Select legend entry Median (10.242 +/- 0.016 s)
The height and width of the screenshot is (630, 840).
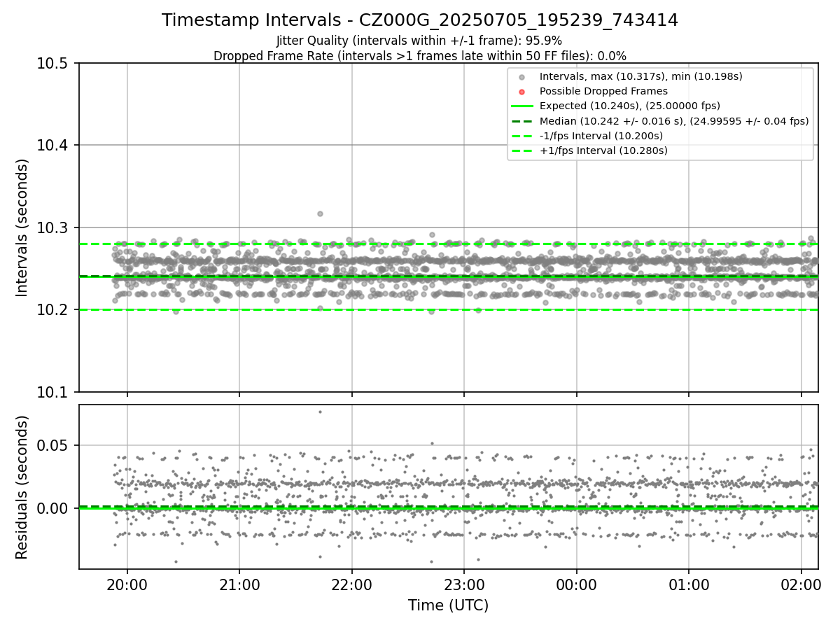(674, 121)
